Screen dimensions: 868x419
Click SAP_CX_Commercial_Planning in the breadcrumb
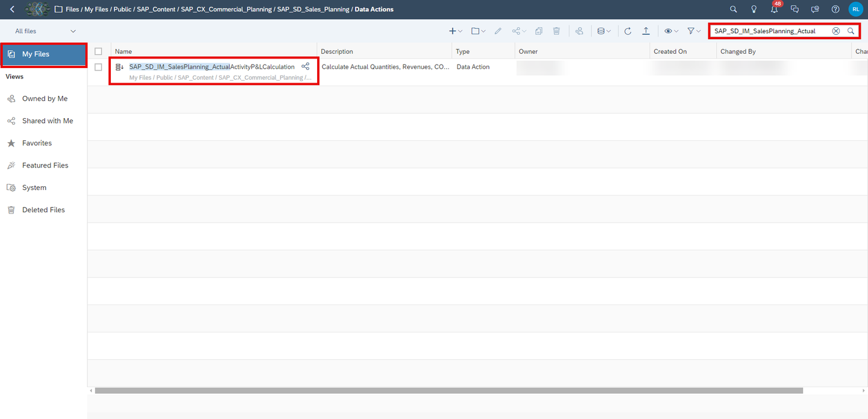[226, 9]
